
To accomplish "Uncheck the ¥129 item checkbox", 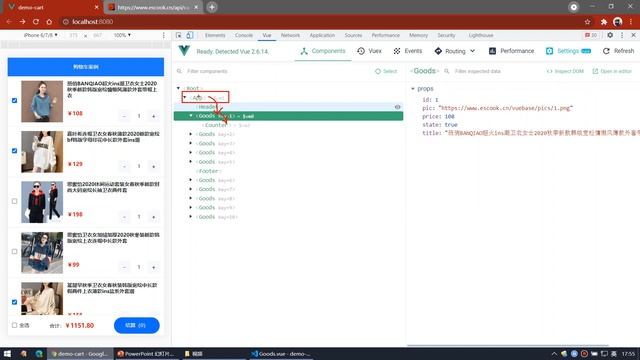I will (14, 151).
